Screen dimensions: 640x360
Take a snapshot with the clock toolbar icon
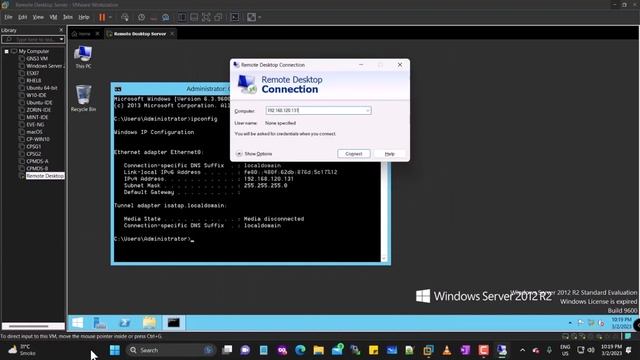141,17
